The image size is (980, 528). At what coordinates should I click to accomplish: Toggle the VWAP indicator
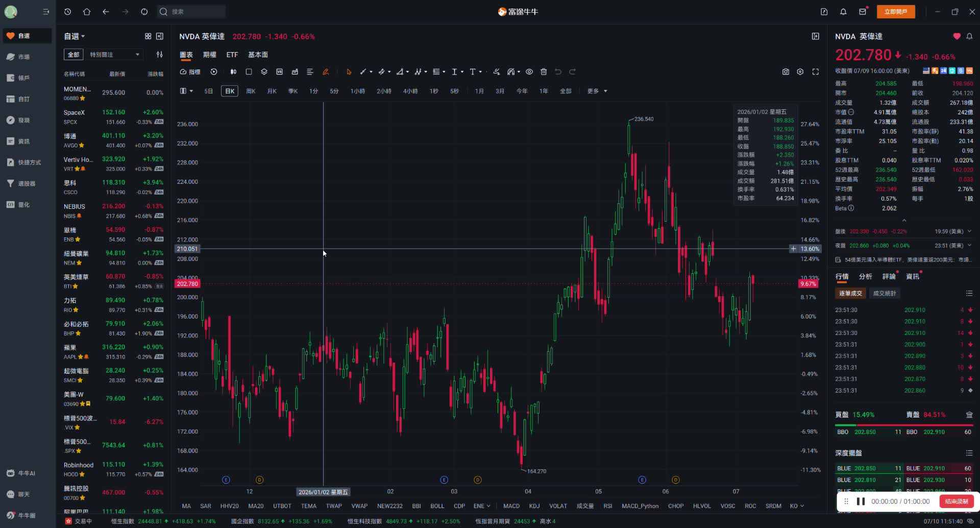pyautogui.click(x=359, y=506)
